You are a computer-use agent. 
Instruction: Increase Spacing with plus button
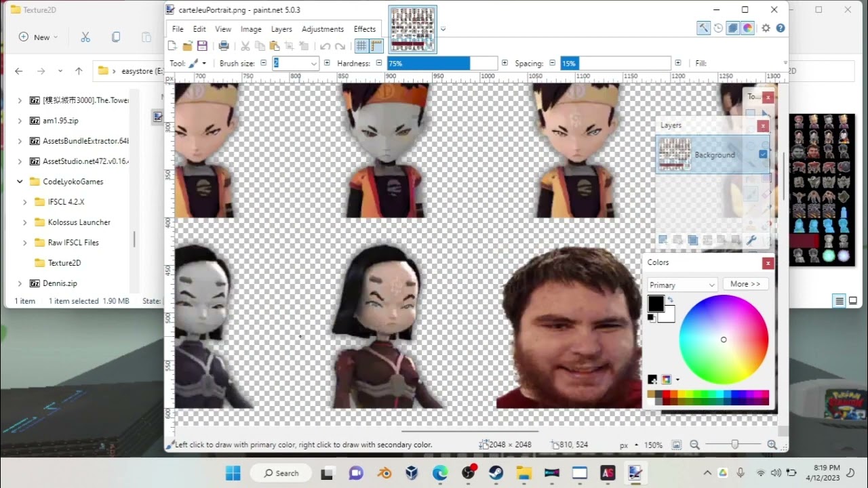(x=677, y=63)
